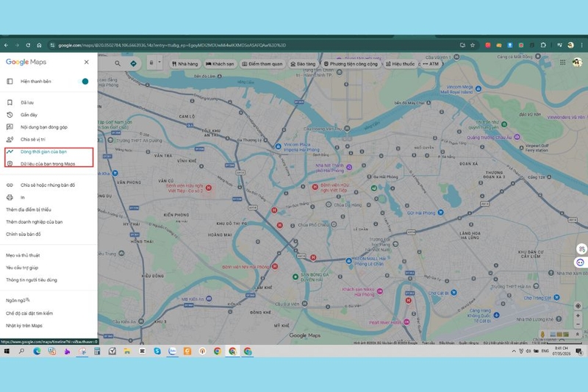This screenshot has width=588, height=392.
Task: Expand the dropdown arrow next to the search bar
Action: [159, 63]
